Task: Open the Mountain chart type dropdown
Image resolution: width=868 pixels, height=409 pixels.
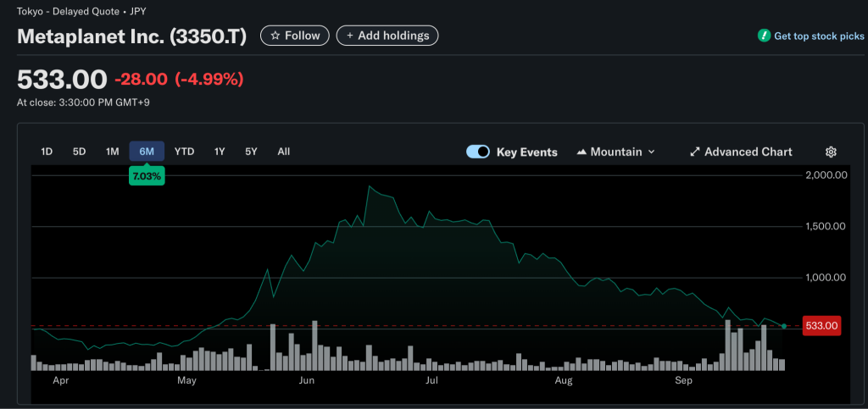Action: coord(615,152)
